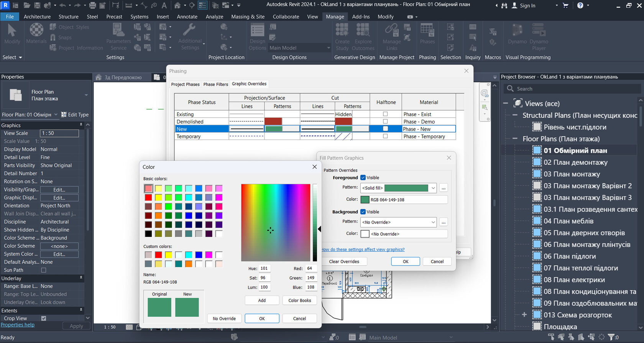
Task: Click the Default 3D View house icon
Action: click(177, 5)
